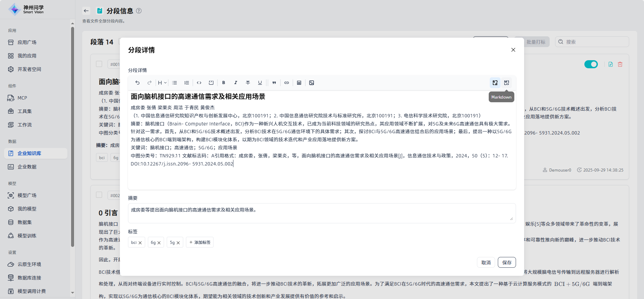
Task: Click into the 摘要 text field
Action: (322, 213)
